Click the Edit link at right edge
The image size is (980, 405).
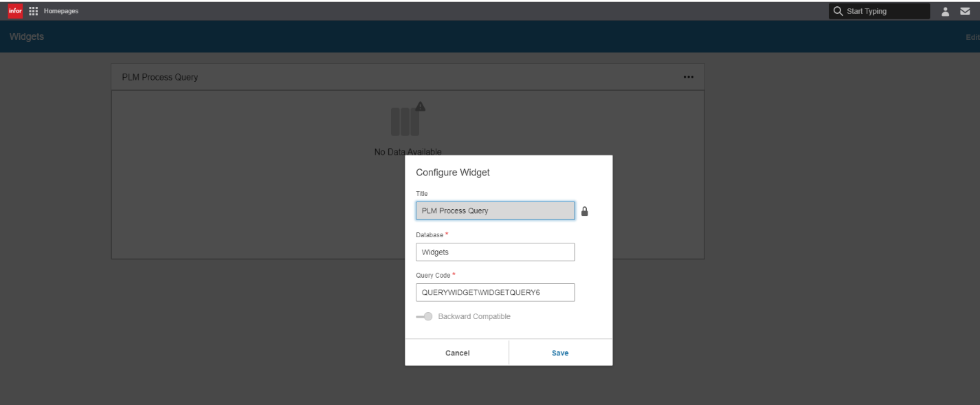tap(972, 36)
